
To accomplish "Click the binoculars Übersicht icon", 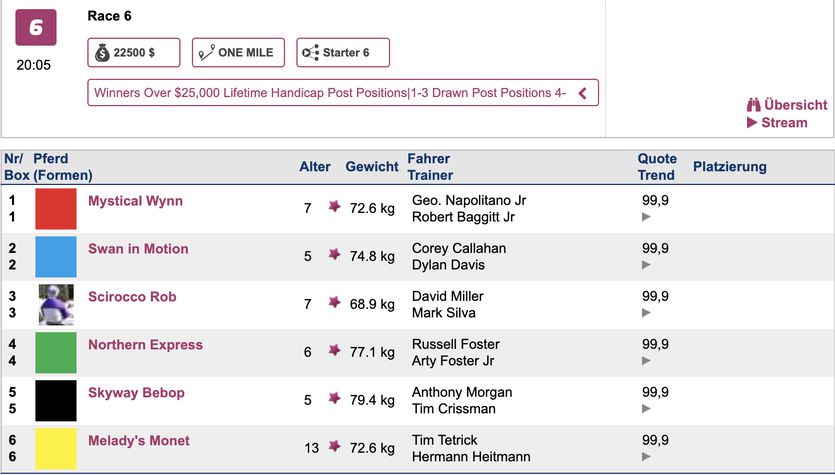I will point(754,105).
